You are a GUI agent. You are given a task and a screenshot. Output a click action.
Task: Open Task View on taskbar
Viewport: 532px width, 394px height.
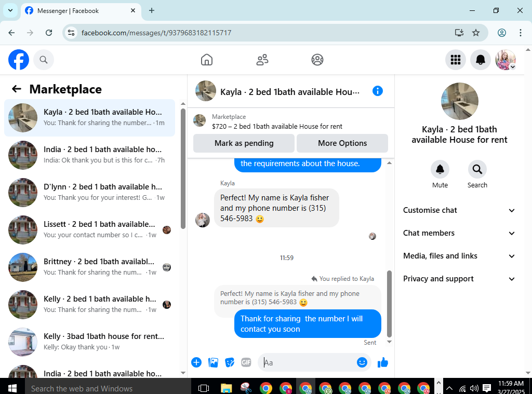coord(204,388)
